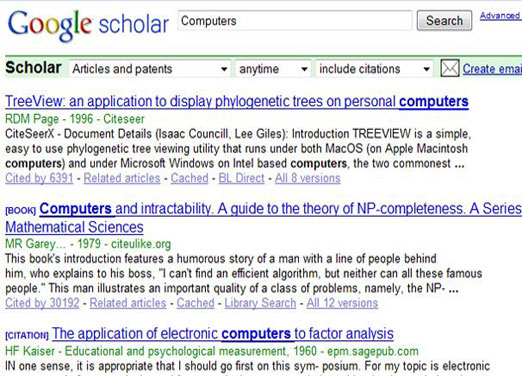Click the Google Scholar logo

(88, 25)
